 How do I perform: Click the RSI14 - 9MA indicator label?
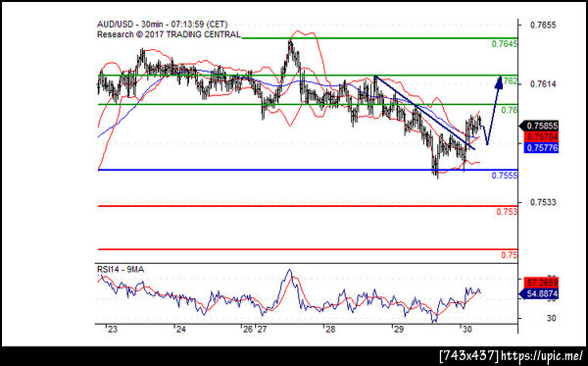pos(121,269)
